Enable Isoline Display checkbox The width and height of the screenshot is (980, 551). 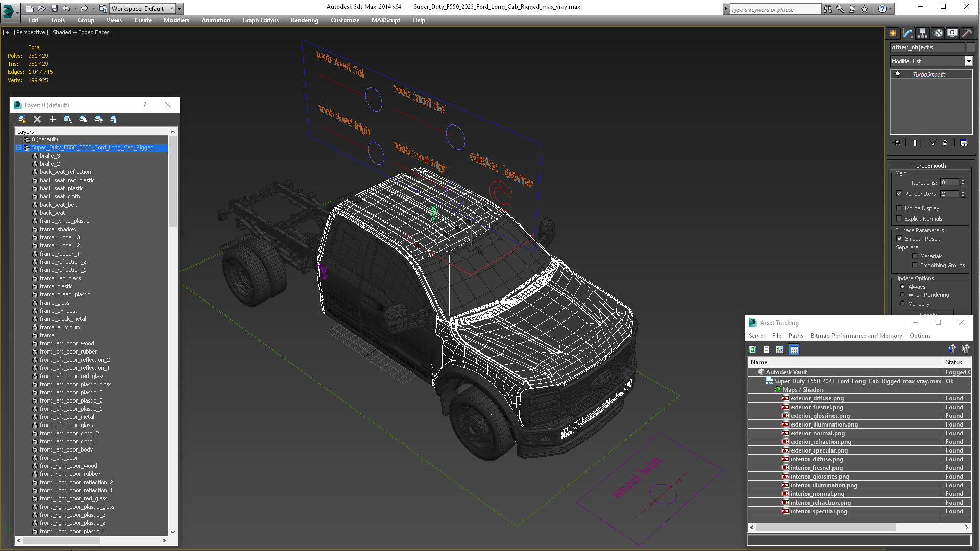[899, 208]
